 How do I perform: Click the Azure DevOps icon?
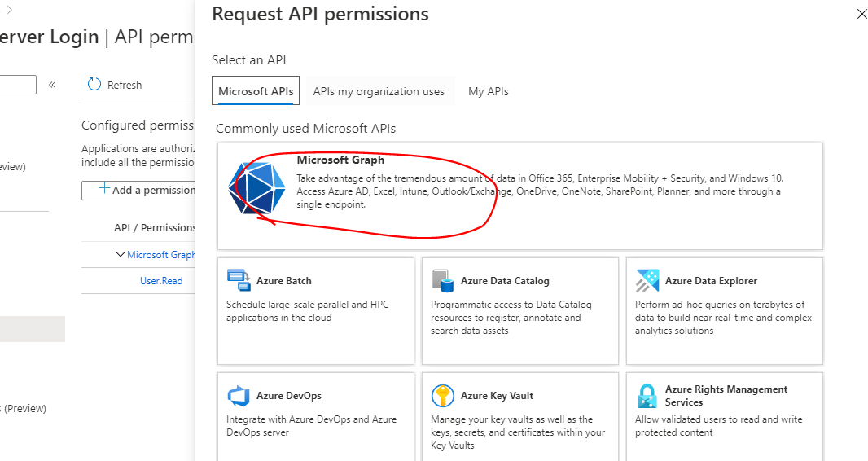[239, 396]
